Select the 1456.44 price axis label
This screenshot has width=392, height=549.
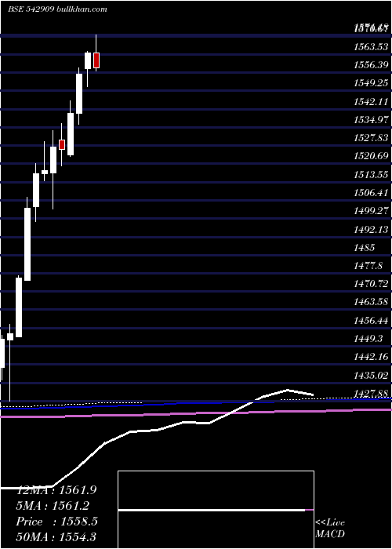coord(371,321)
